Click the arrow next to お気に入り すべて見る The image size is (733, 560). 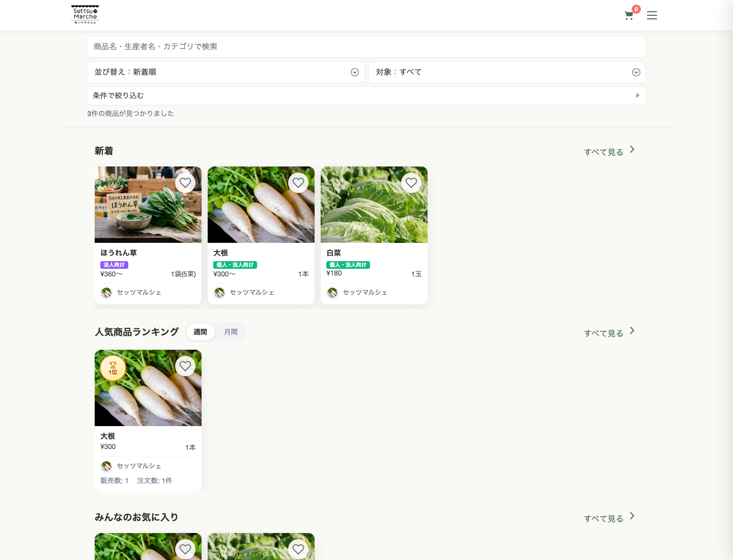point(632,516)
